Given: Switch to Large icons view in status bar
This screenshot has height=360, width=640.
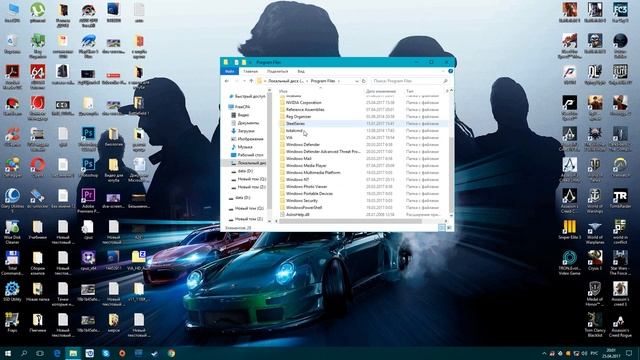Looking at the screenshot, I should tap(449, 228).
